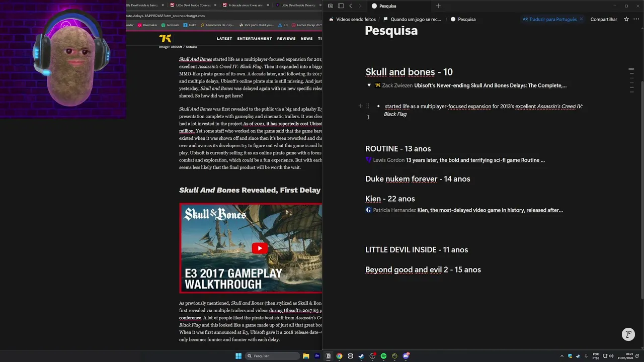Play the Skull & Bones E3 2017 YouTube video

click(260, 248)
